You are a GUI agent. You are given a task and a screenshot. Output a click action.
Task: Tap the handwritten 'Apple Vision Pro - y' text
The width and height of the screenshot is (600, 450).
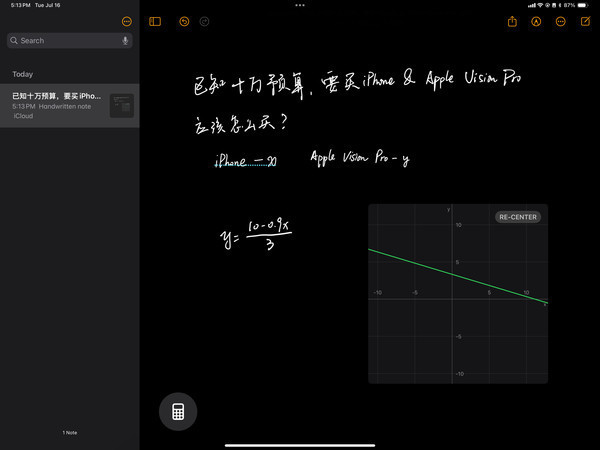[x=360, y=158]
